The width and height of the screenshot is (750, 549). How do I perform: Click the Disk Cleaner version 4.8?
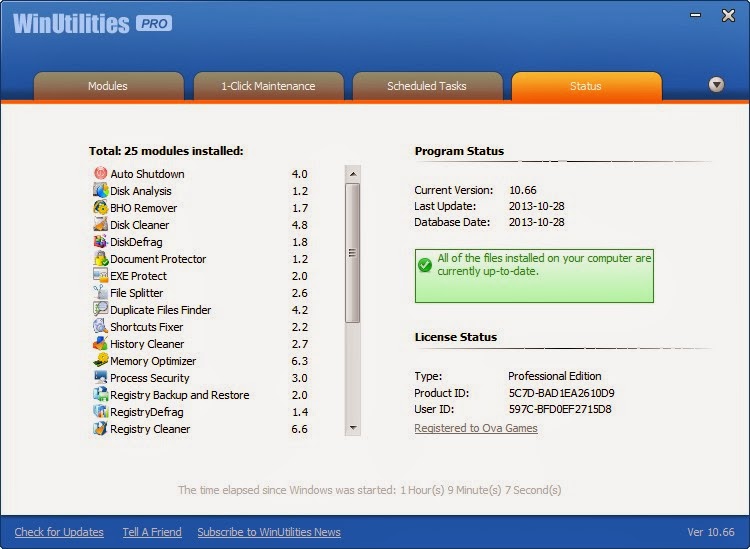(299, 225)
